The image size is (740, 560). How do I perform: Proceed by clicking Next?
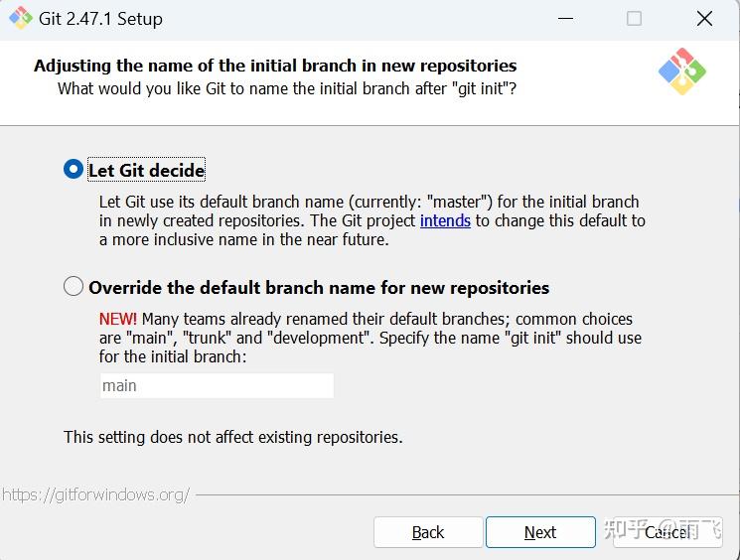pos(540,532)
